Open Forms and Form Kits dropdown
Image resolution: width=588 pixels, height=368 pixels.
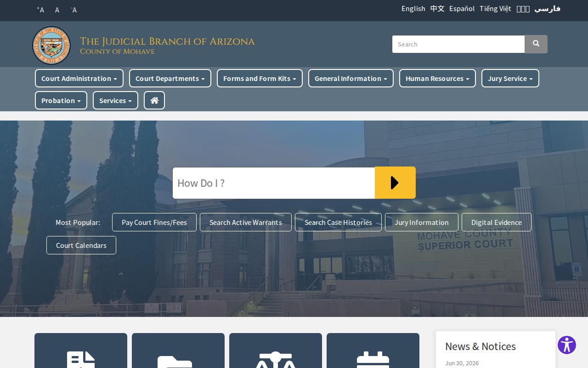pyautogui.click(x=260, y=78)
